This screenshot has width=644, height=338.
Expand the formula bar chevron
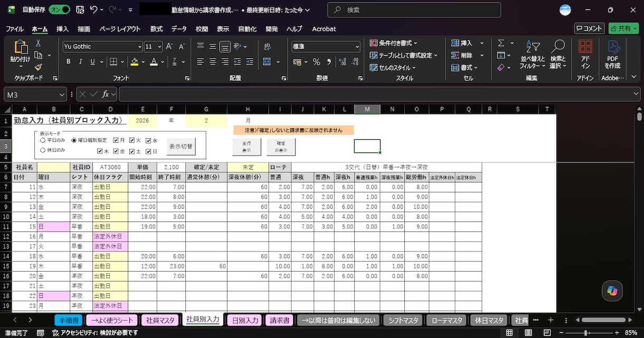tap(636, 94)
